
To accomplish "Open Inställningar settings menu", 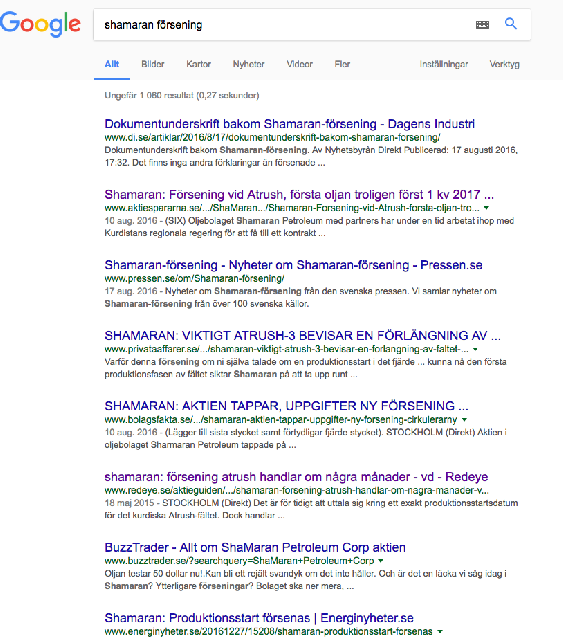I will click(444, 64).
